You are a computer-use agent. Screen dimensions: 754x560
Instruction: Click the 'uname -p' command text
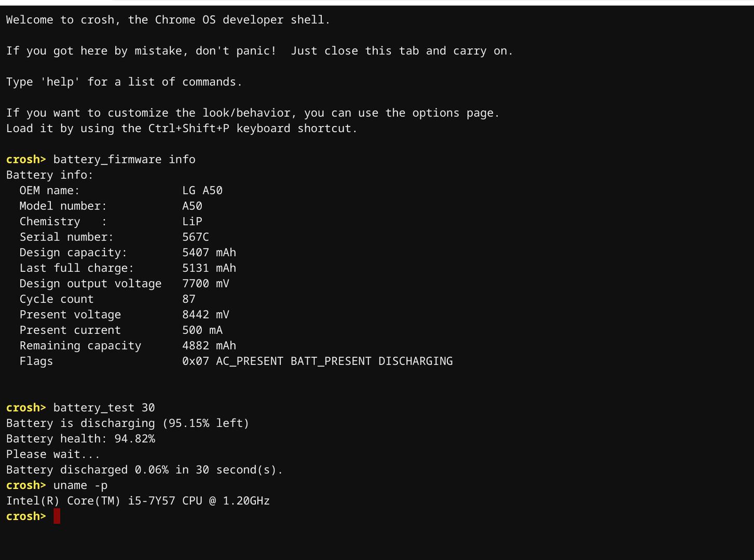click(80, 486)
